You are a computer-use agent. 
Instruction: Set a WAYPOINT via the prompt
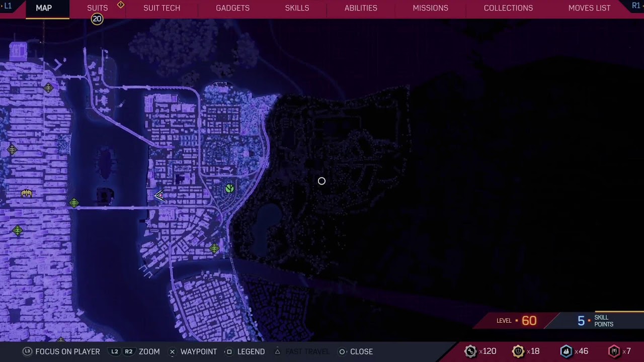tap(199, 351)
